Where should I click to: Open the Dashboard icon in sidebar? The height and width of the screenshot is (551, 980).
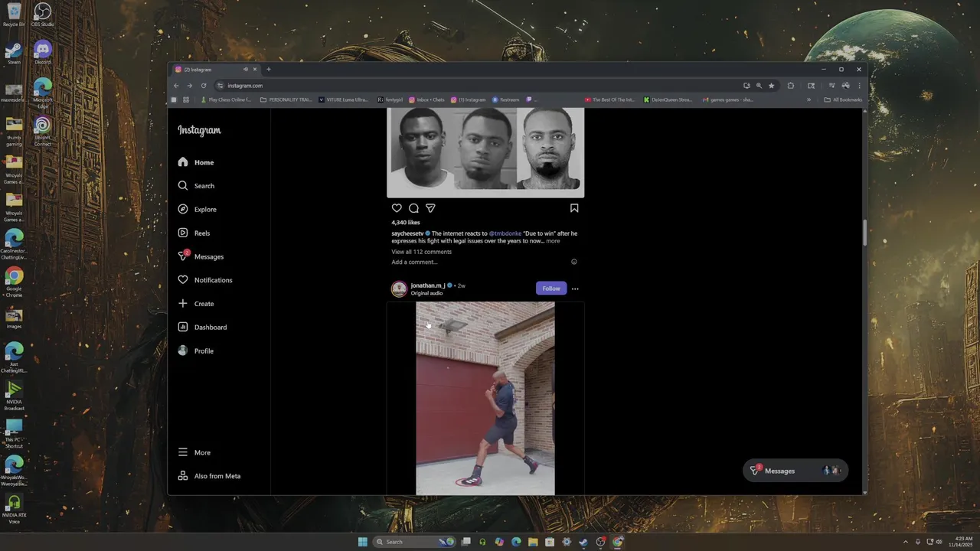[183, 327]
